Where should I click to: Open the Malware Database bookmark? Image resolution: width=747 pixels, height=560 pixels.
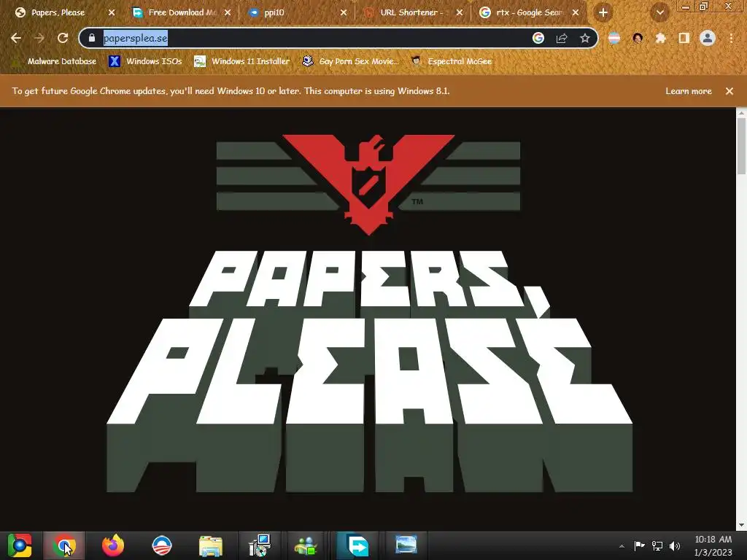[55, 61]
